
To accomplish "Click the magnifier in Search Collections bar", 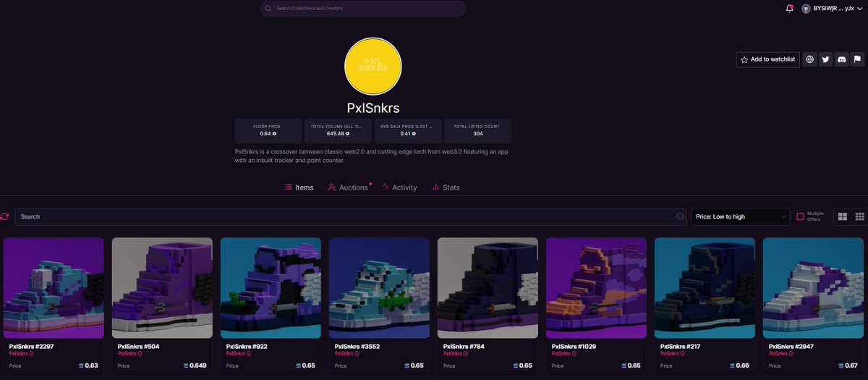I will click(x=268, y=9).
